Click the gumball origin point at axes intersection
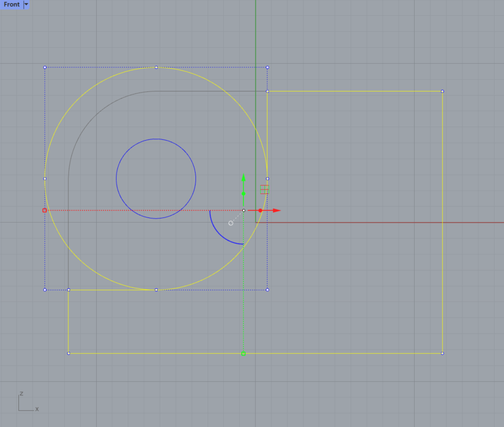Viewport: 504px width, 427px height. (x=244, y=211)
